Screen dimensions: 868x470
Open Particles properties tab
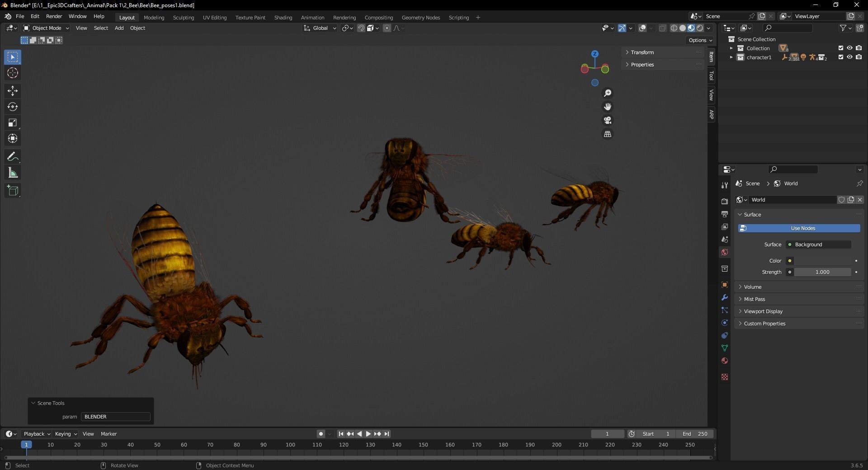point(725,310)
